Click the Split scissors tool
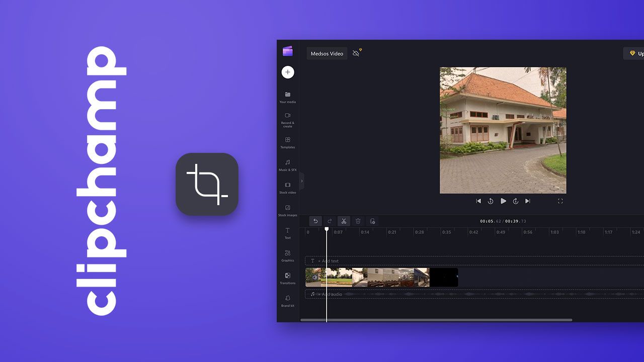 tap(344, 221)
